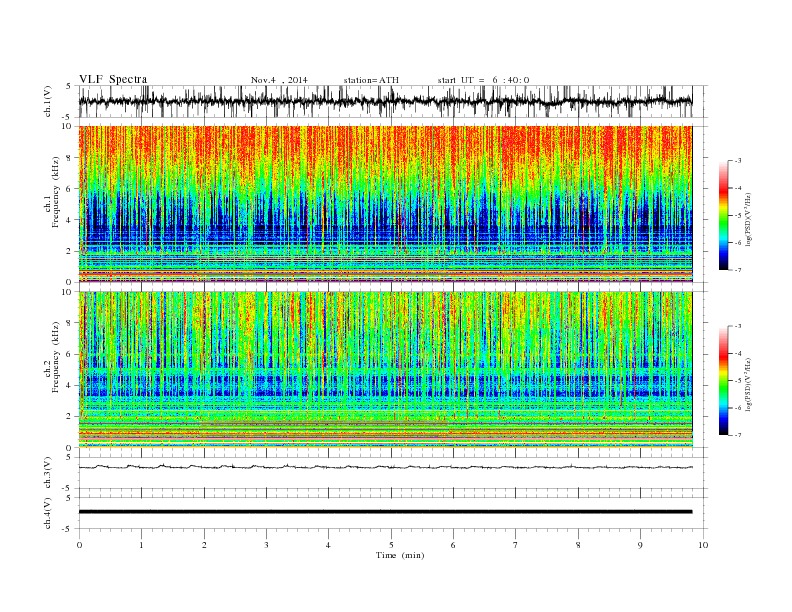Image resolution: width=792 pixels, height=612 pixels.
Task: Click the '-7' label on ch.2 color bar
Action: pos(738,435)
